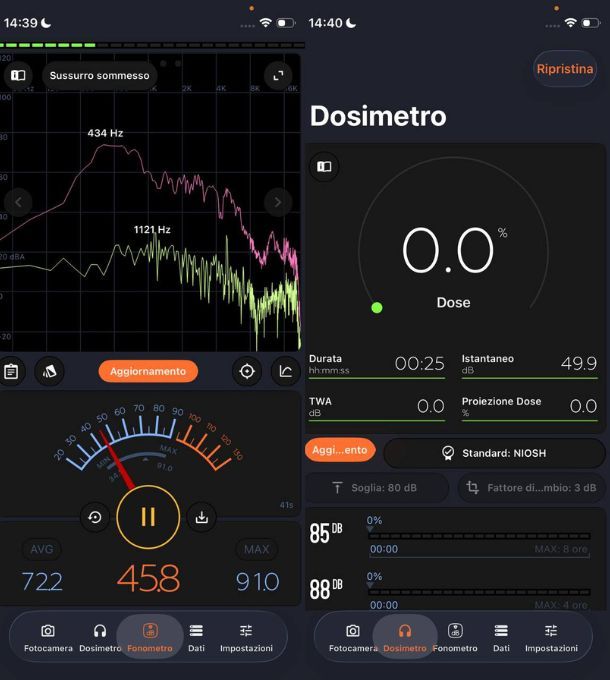
Task: Tap the eraser clear icon
Action: [49, 371]
